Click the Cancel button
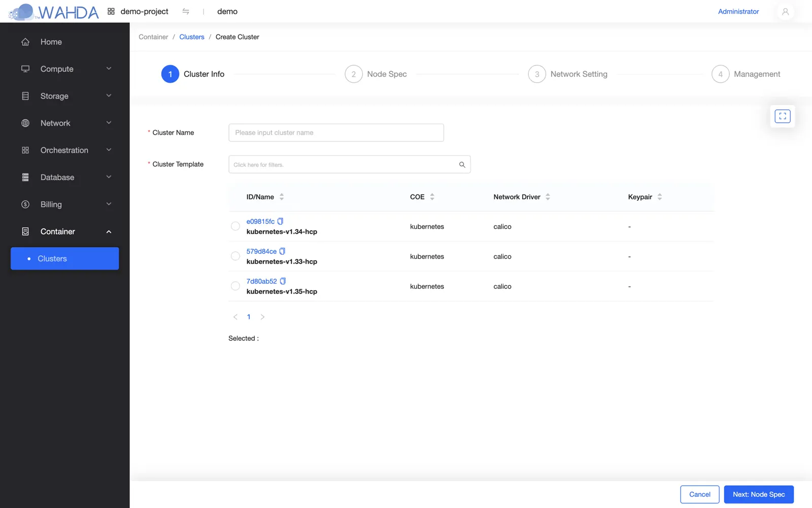The height and width of the screenshot is (508, 812). (x=700, y=494)
